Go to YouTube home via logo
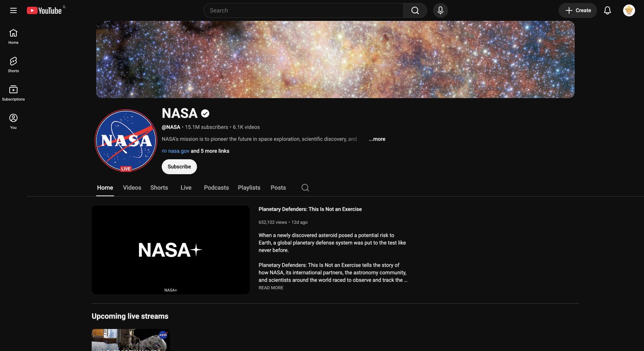Viewport: 644px width, 351px height. click(44, 10)
